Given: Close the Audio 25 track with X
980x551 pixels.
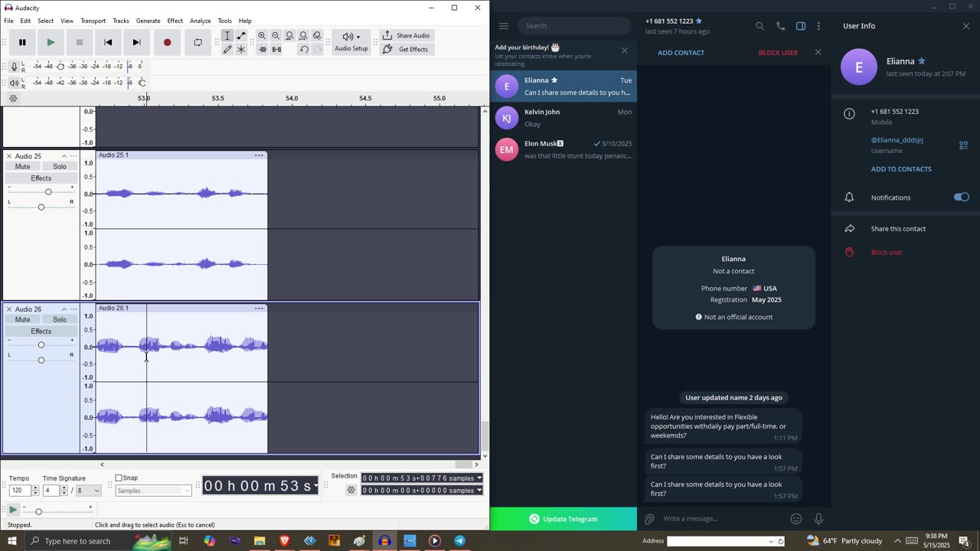Looking at the screenshot, I should (x=9, y=156).
